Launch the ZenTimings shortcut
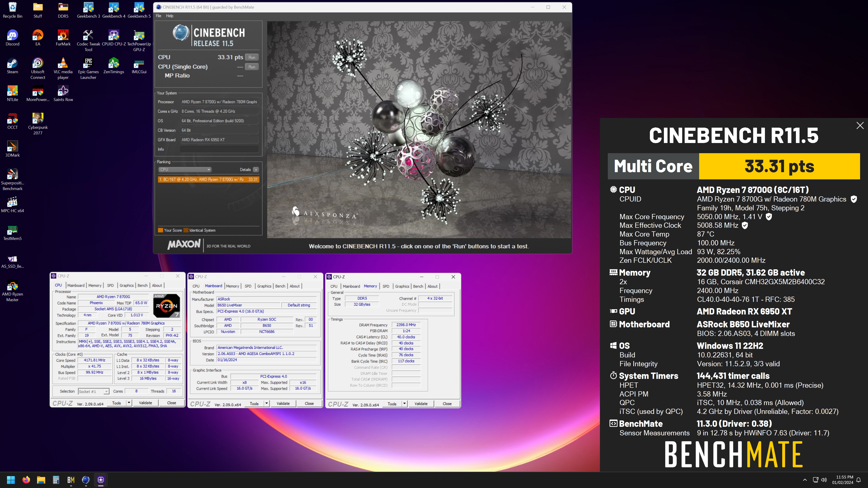Viewport: 868px width, 488px height. pos(113,66)
